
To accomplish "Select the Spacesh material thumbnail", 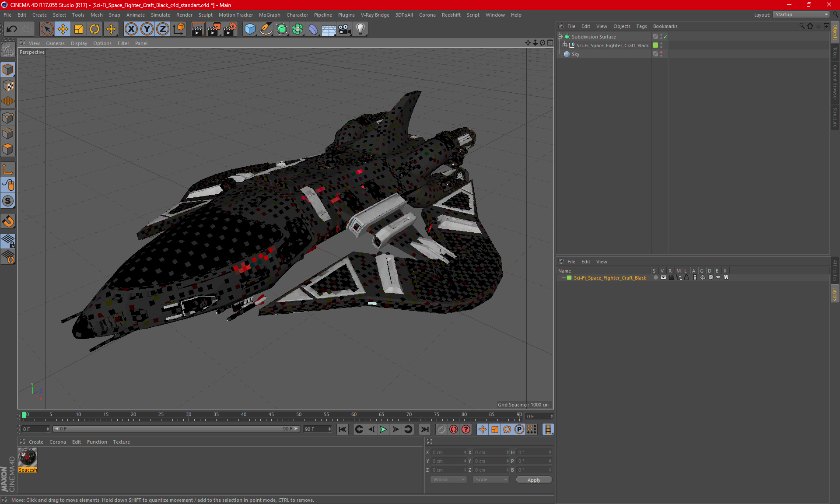I will coord(28,457).
